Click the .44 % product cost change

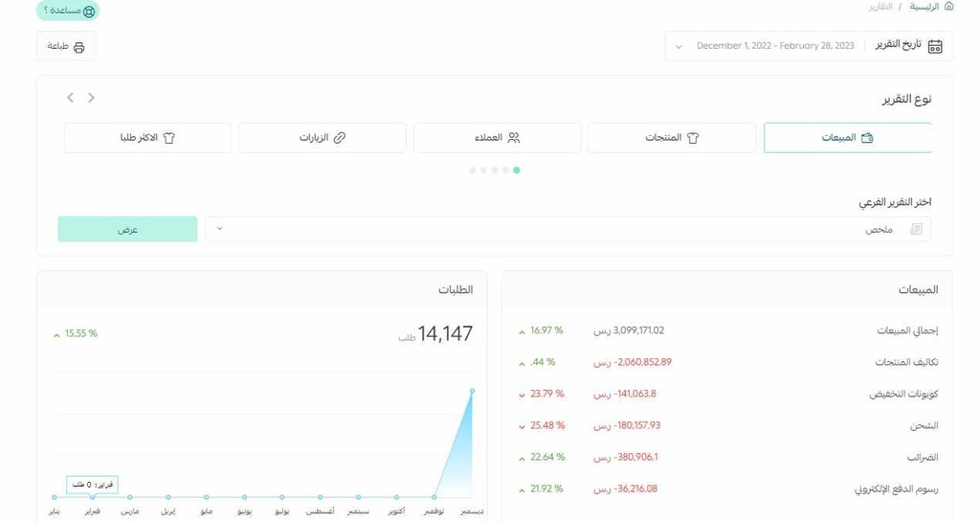[x=543, y=363]
